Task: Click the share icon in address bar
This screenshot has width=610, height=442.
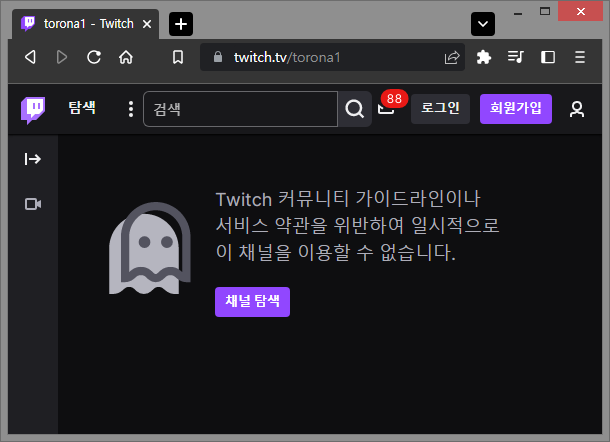Action: 452,58
